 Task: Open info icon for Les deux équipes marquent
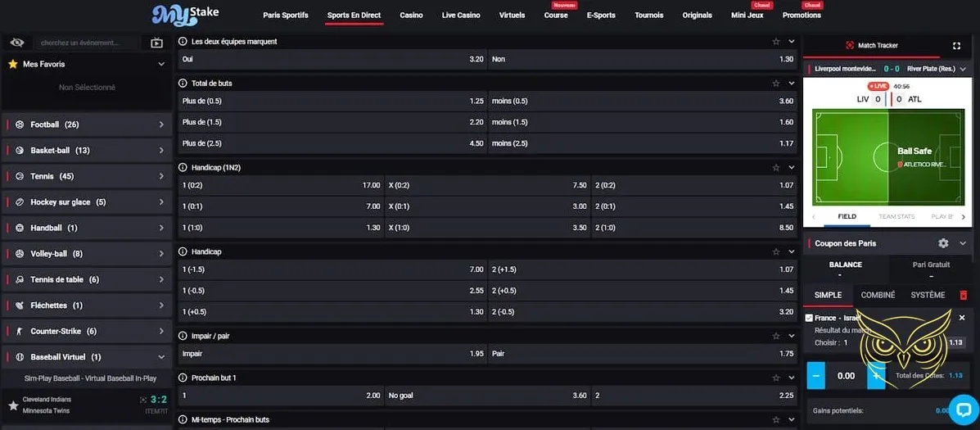tap(183, 41)
